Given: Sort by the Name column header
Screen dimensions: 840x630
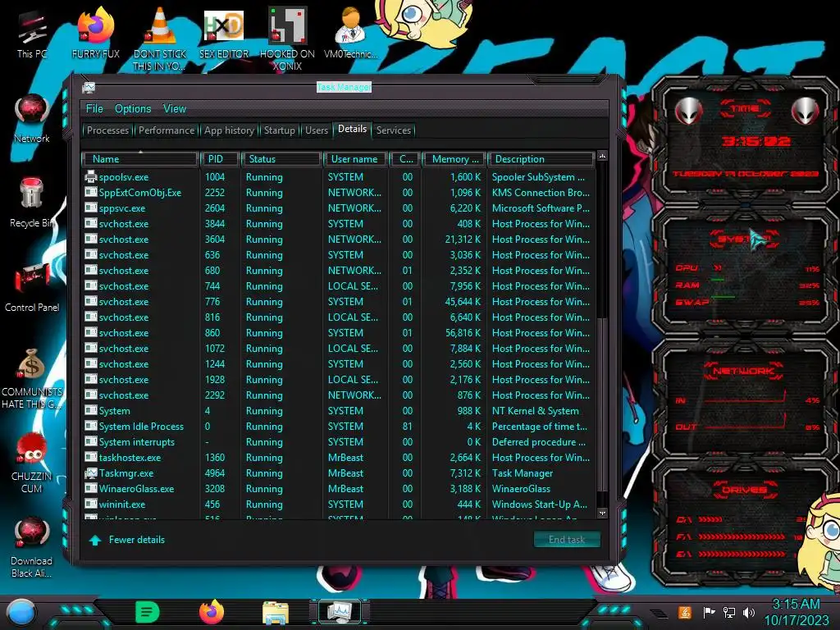Looking at the screenshot, I should 139,159.
